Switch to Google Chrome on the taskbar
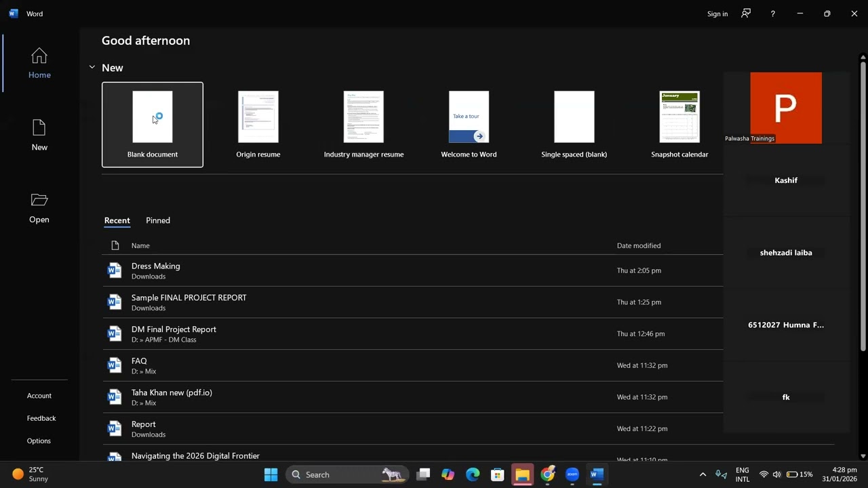Image resolution: width=868 pixels, height=488 pixels. click(547, 474)
